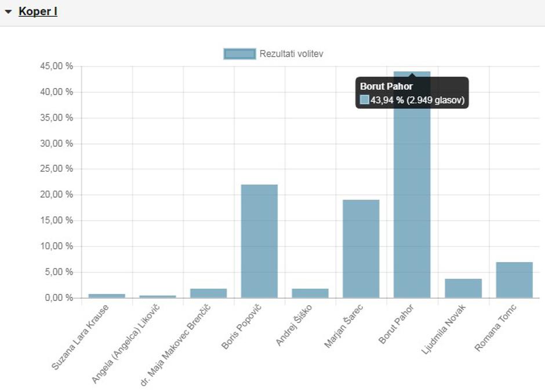Click the Borut Pahor bar
Image resolution: width=545 pixels, height=392 pixels.
412,203
